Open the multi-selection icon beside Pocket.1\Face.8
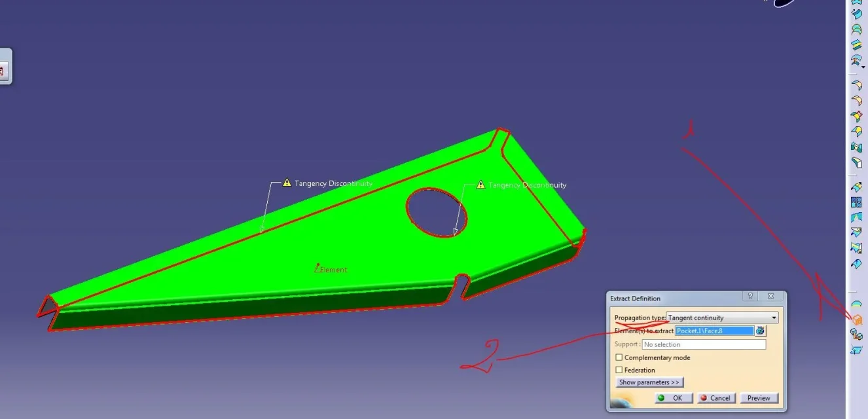 point(760,331)
